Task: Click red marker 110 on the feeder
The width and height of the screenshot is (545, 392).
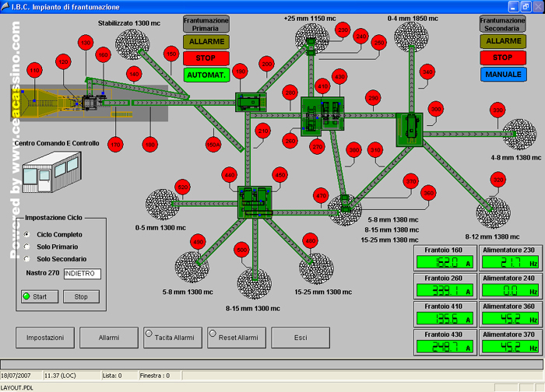Action: point(34,71)
